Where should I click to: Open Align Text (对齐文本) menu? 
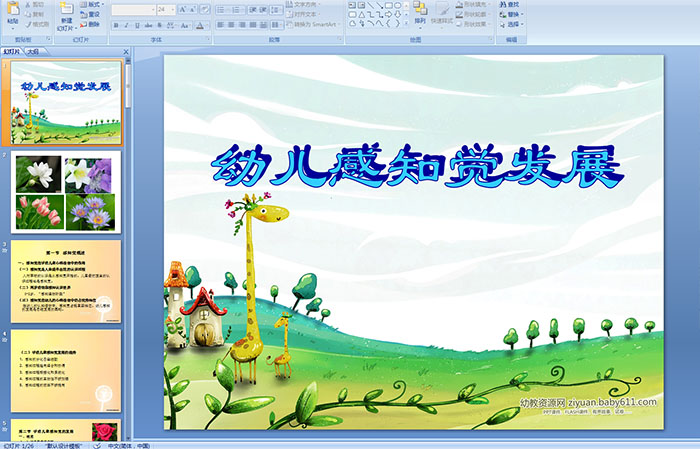302,14
